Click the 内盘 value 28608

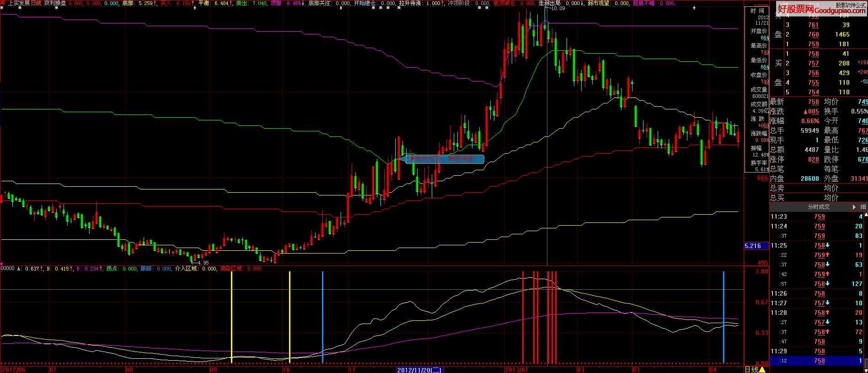(810, 178)
